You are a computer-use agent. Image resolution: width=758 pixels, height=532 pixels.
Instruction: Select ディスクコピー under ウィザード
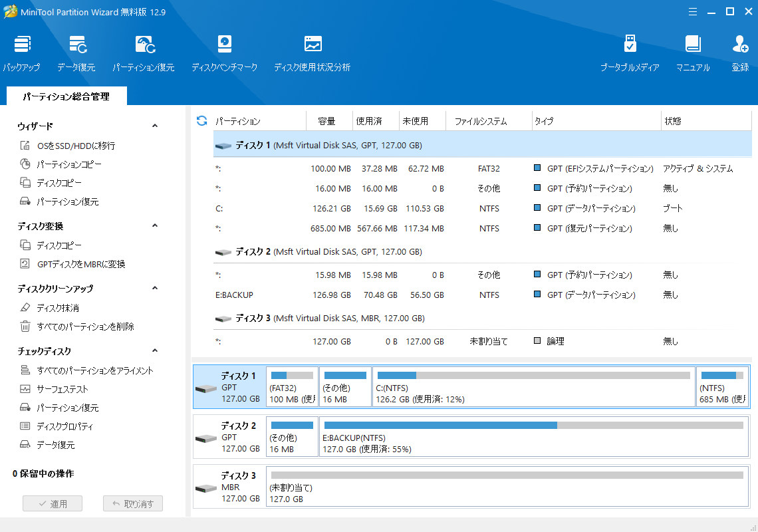[51, 183]
